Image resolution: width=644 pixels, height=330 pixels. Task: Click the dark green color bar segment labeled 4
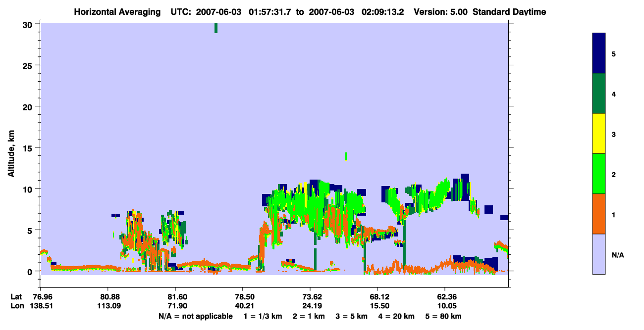coord(599,94)
